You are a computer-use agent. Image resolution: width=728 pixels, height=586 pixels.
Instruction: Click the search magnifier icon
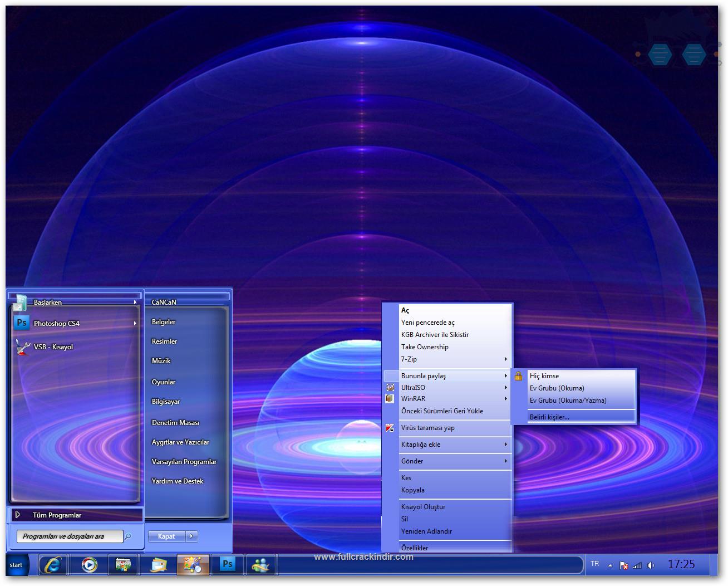coord(128,536)
